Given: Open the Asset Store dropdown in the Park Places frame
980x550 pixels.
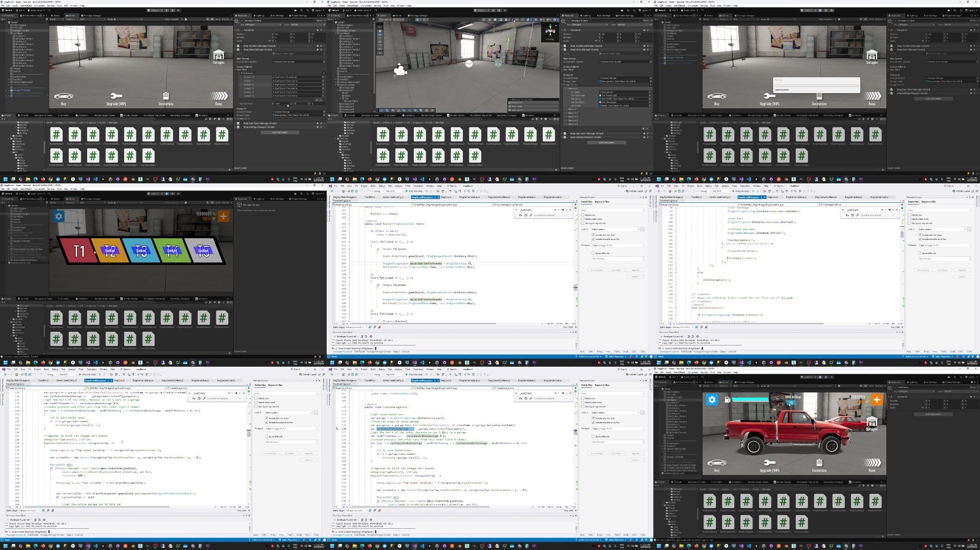Looking at the screenshot, I should pyautogui.click(x=36, y=10).
